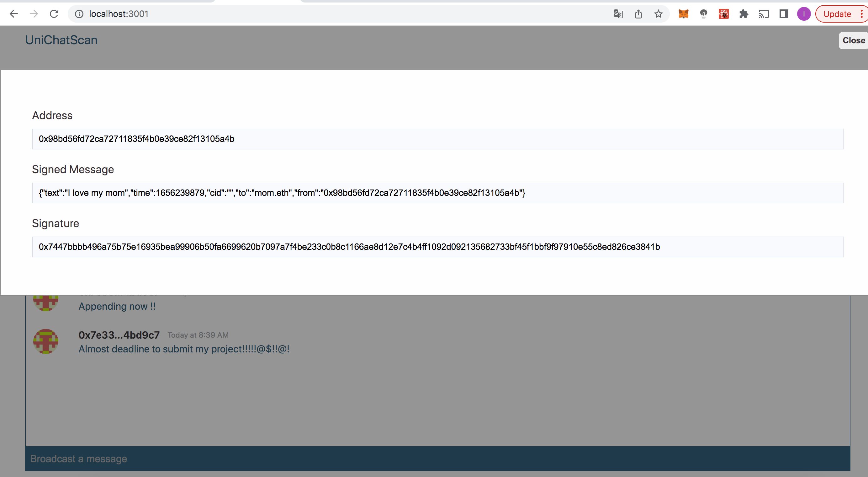This screenshot has height=477, width=868.
Task: Focus the Signature field
Action: pyautogui.click(x=437, y=247)
